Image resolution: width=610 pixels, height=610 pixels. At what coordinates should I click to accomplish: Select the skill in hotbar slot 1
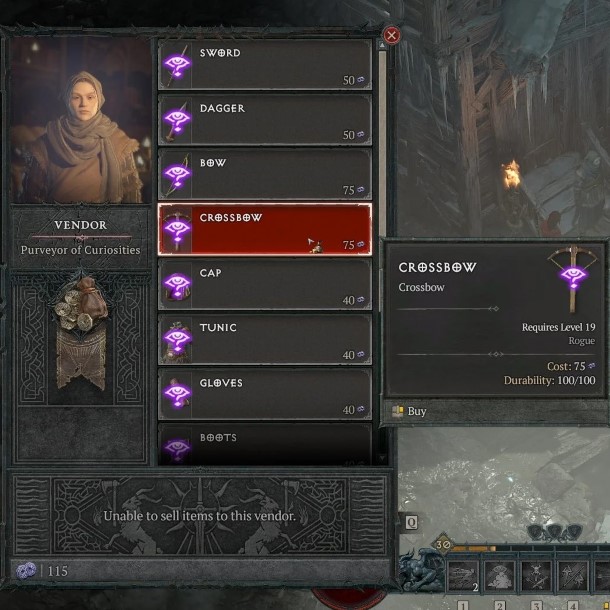pyautogui.click(x=463, y=577)
